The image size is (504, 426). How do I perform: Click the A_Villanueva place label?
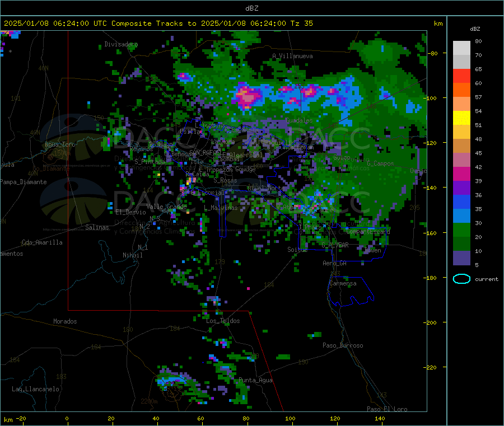coord(292,56)
